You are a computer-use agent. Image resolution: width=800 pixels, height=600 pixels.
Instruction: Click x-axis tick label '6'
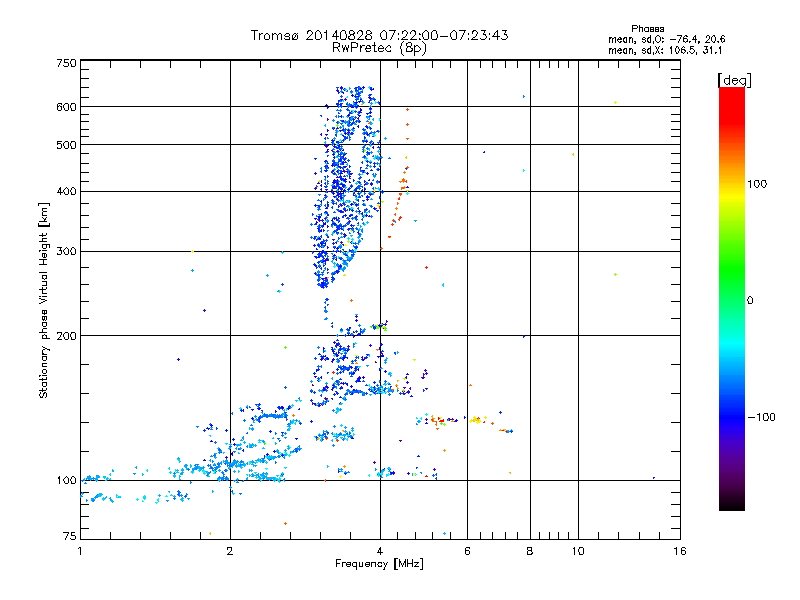(x=467, y=551)
